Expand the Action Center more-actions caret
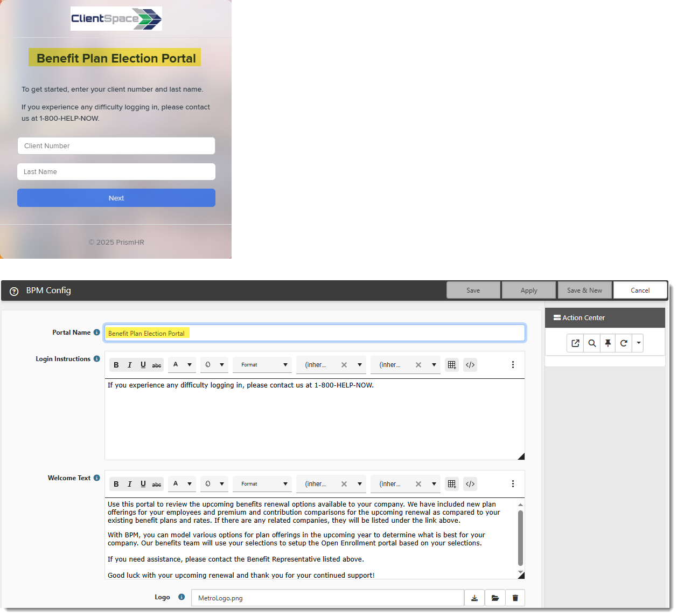Viewport: 677px width, 616px height. (638, 343)
